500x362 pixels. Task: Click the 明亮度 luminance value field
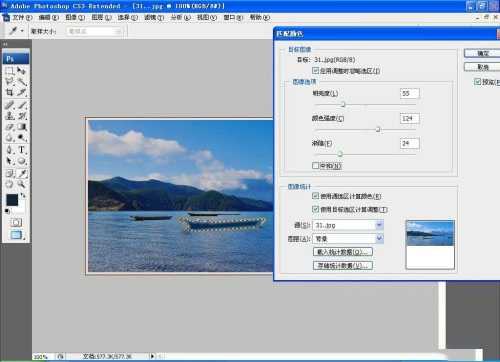409,93
